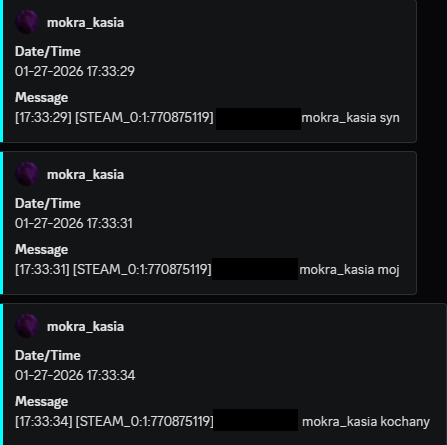
Task: Click the word syn in the first message
Action: coord(389,118)
